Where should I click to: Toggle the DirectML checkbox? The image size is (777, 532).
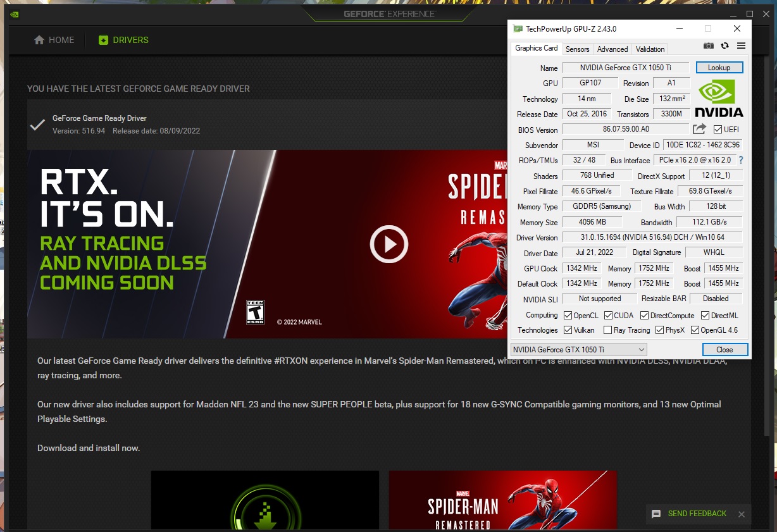(x=705, y=315)
